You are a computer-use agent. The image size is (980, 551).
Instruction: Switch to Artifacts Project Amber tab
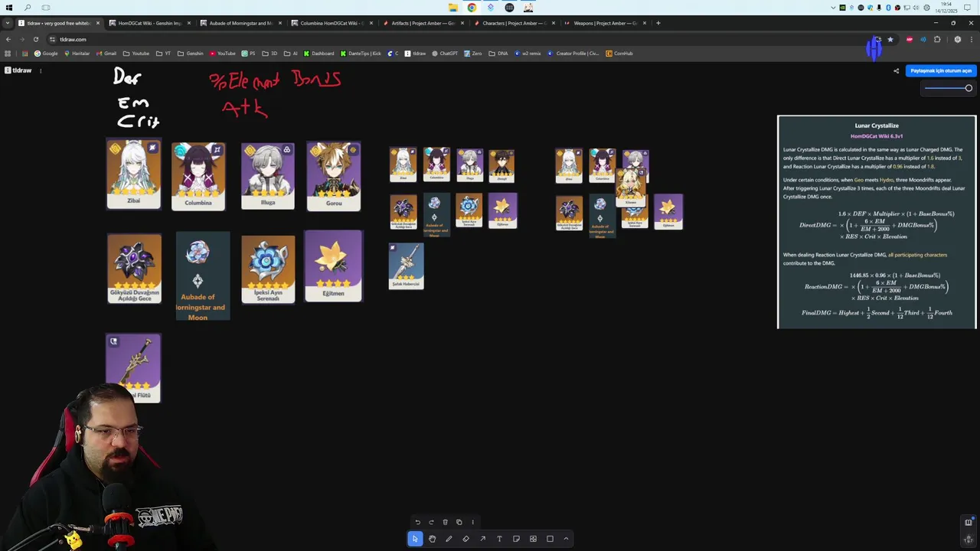click(422, 23)
